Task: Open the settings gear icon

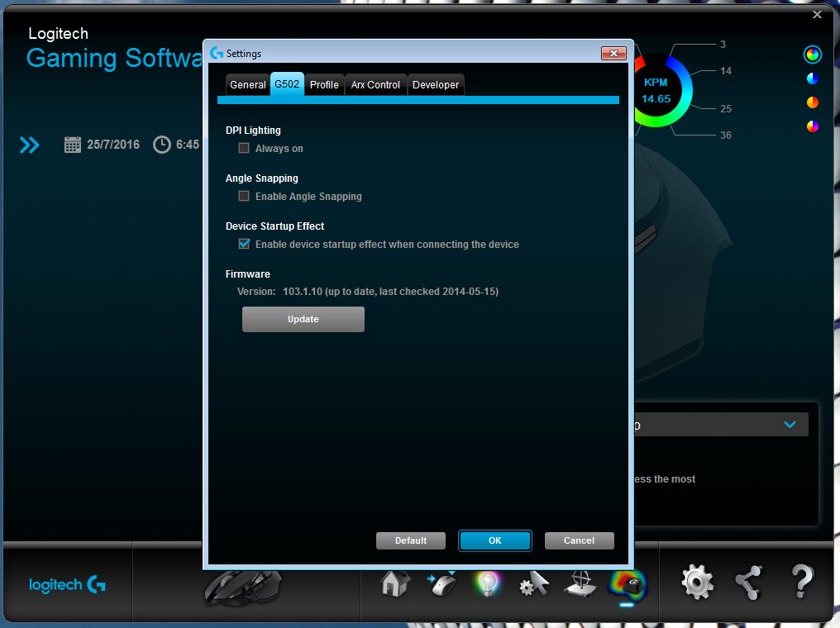Action: [x=697, y=582]
